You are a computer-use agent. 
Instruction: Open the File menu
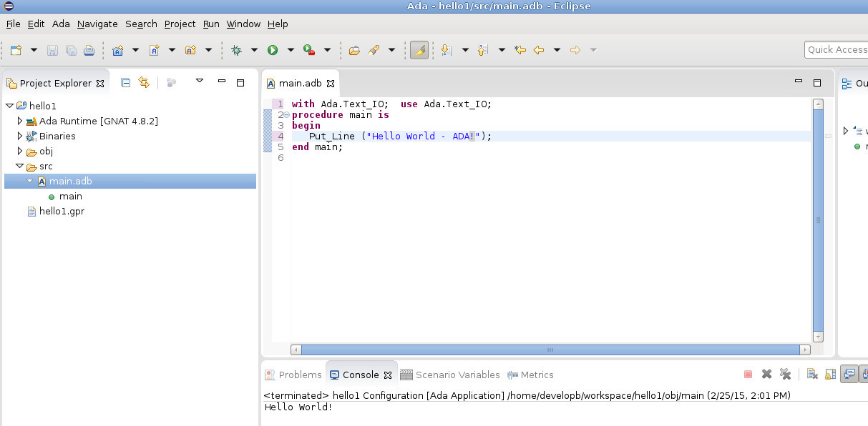13,24
